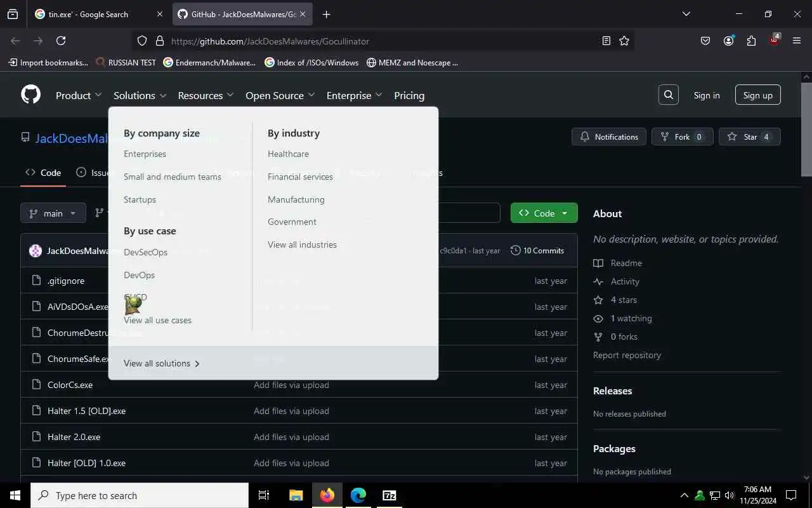
Task: Expand the Product menu
Action: [79, 95]
